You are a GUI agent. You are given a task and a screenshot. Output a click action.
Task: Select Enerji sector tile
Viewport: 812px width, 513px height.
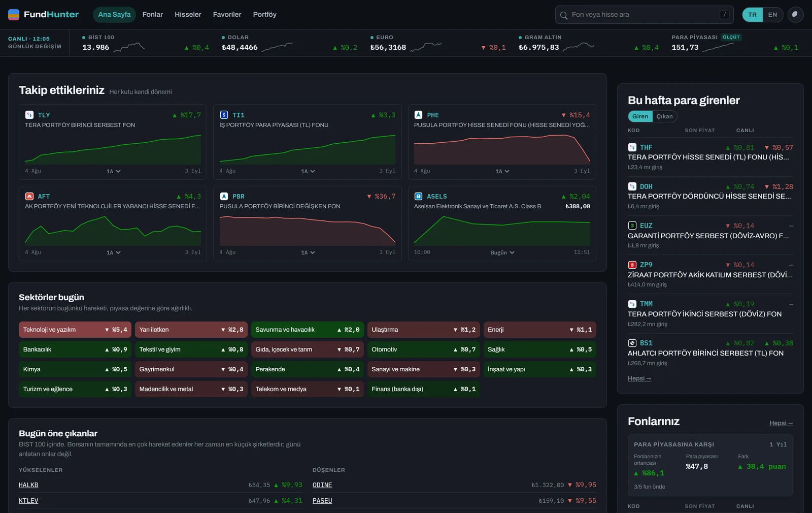pyautogui.click(x=540, y=330)
